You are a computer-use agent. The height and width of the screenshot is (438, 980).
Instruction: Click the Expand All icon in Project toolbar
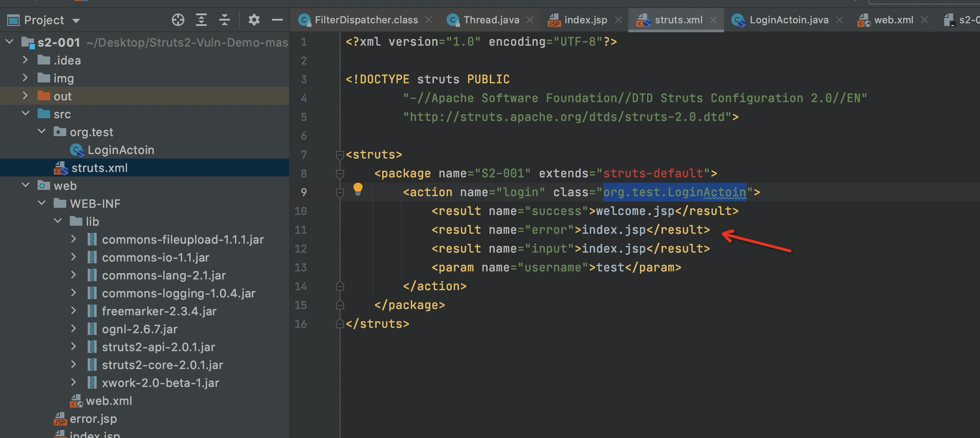pos(201,20)
